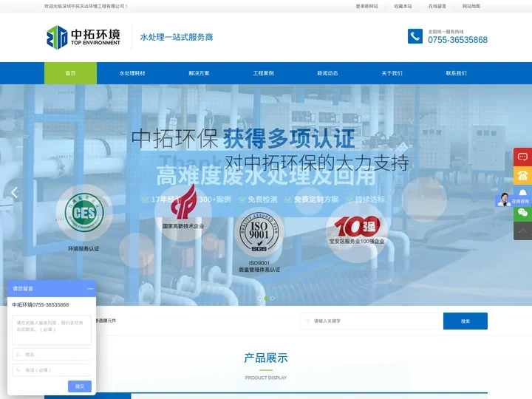Image resolution: width=532 pixels, height=399 pixels.
Task: Focus the message content textarea
Action: pos(52,330)
